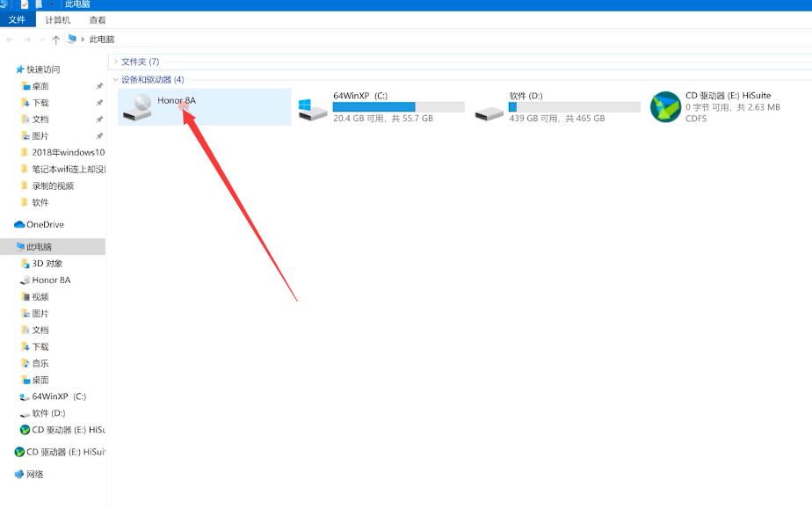812x509 pixels.
Task: Open the 录制的视频 folder in sidebar
Action: [47, 185]
